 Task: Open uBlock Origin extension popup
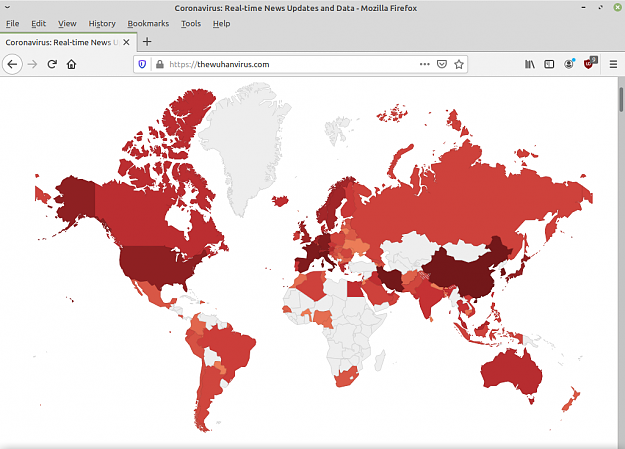589,64
